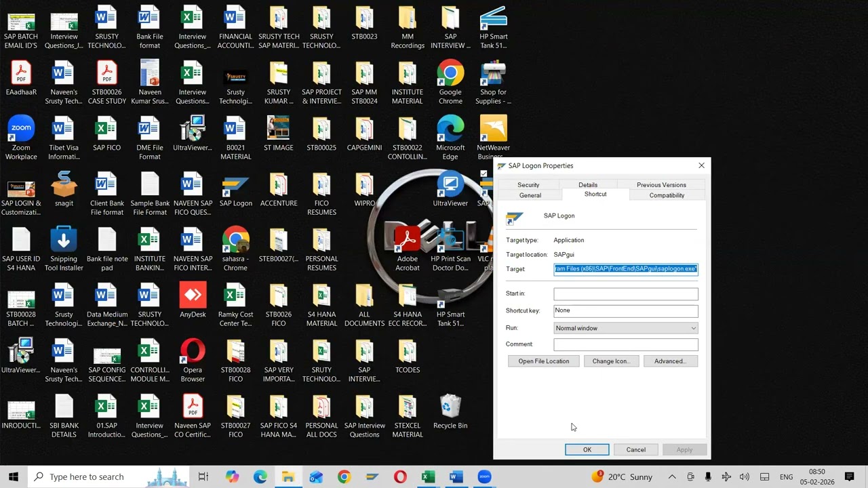Show hidden system tray icons
This screenshot has width=868, height=488.
[672, 477]
